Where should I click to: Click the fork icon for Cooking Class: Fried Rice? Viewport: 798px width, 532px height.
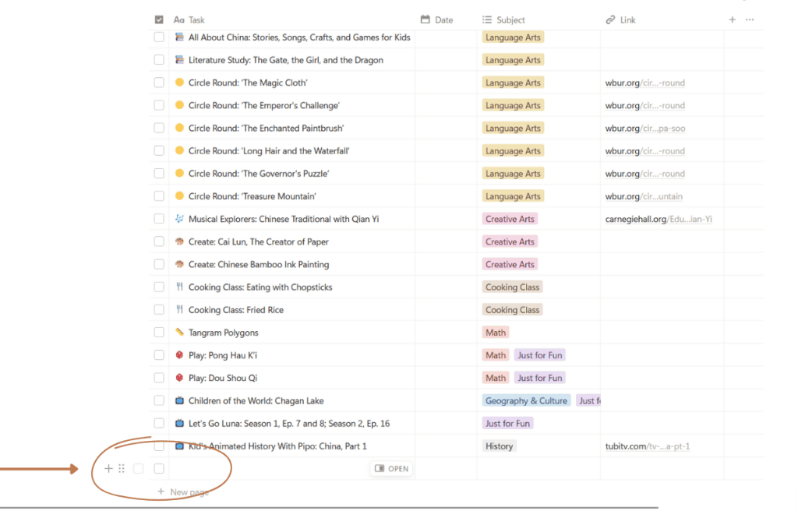(x=179, y=310)
